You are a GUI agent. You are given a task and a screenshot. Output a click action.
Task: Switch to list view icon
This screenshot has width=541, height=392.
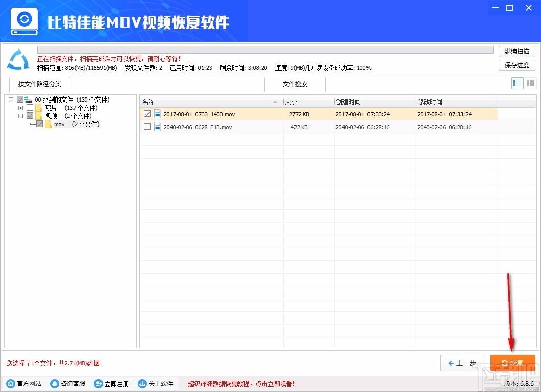(517, 83)
